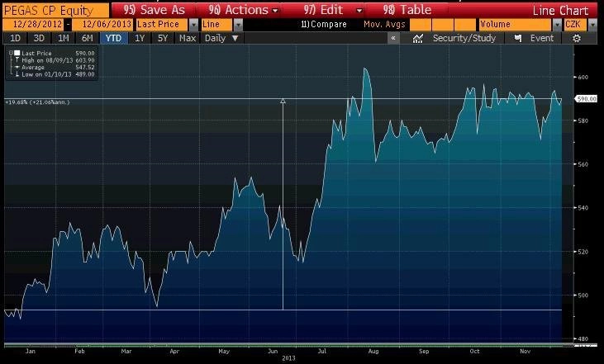Click the Last Price field selector

click(x=162, y=25)
